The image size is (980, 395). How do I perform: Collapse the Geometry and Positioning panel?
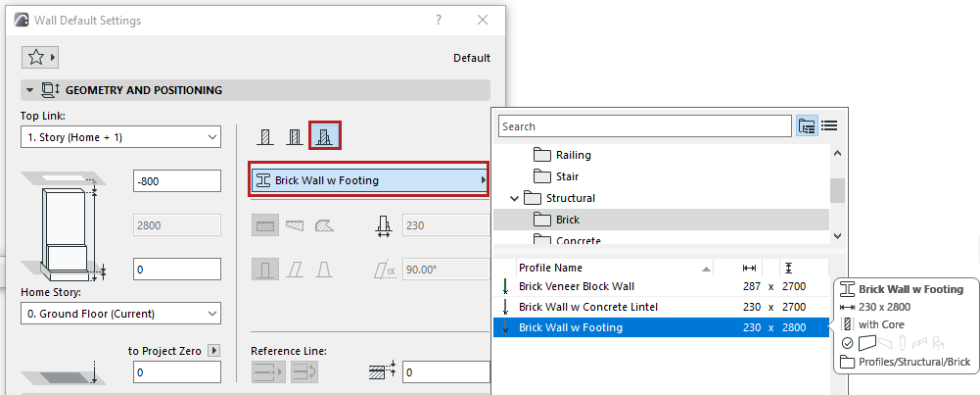coord(30,90)
